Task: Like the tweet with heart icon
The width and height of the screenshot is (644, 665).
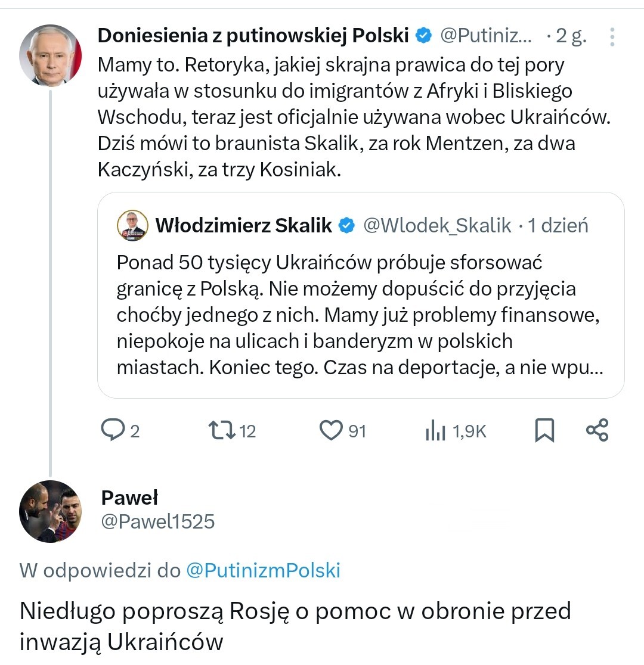Action: pos(332,430)
